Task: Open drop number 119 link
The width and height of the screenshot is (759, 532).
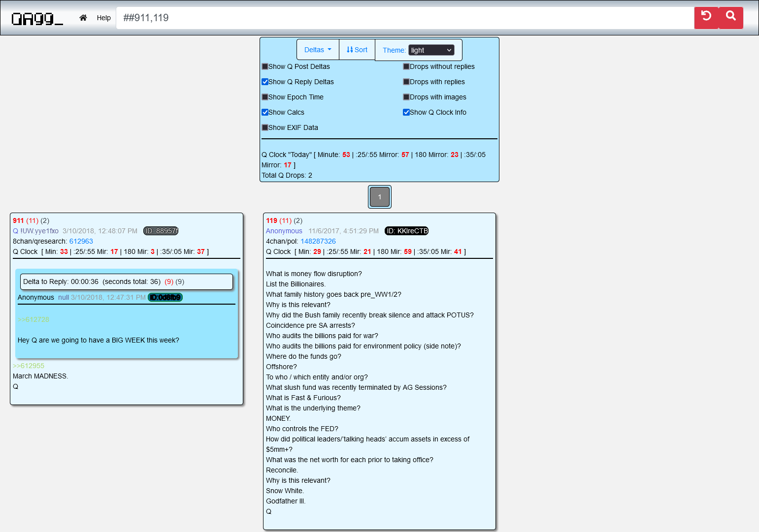Action: tap(271, 220)
